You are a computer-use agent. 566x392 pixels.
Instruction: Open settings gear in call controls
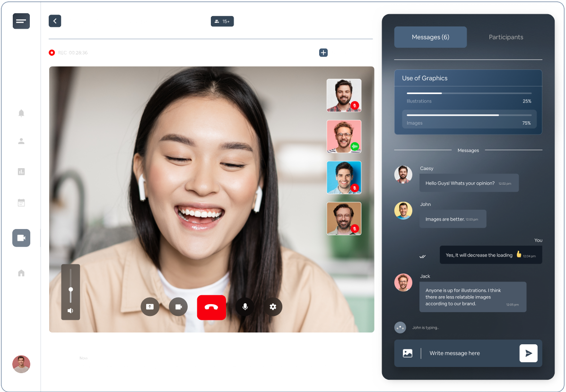tap(273, 307)
